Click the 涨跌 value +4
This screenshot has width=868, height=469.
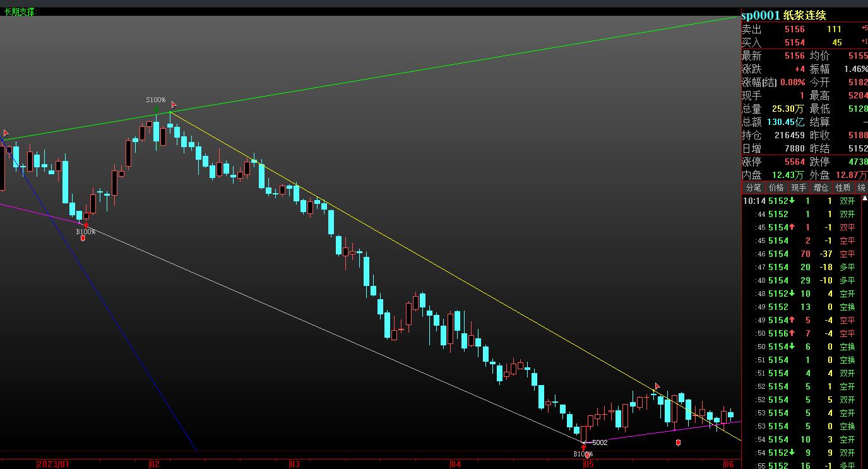click(x=799, y=69)
